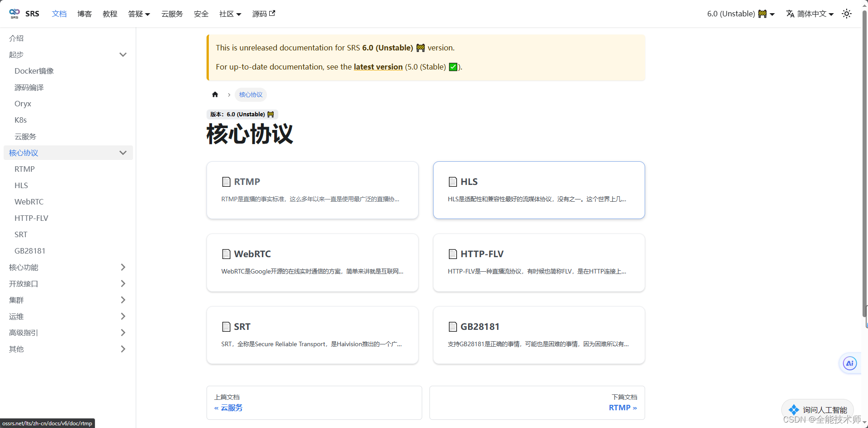The width and height of the screenshot is (868, 428).
Task: Open the RTMP protocol card title
Action: coord(247,182)
